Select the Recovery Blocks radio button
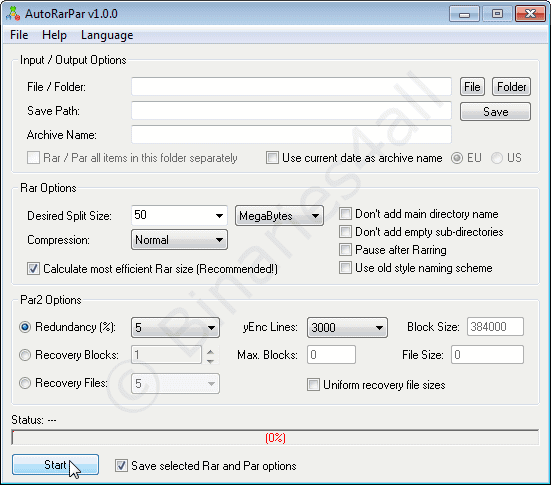Screen dimensions: 551x485 (x=25, y=355)
